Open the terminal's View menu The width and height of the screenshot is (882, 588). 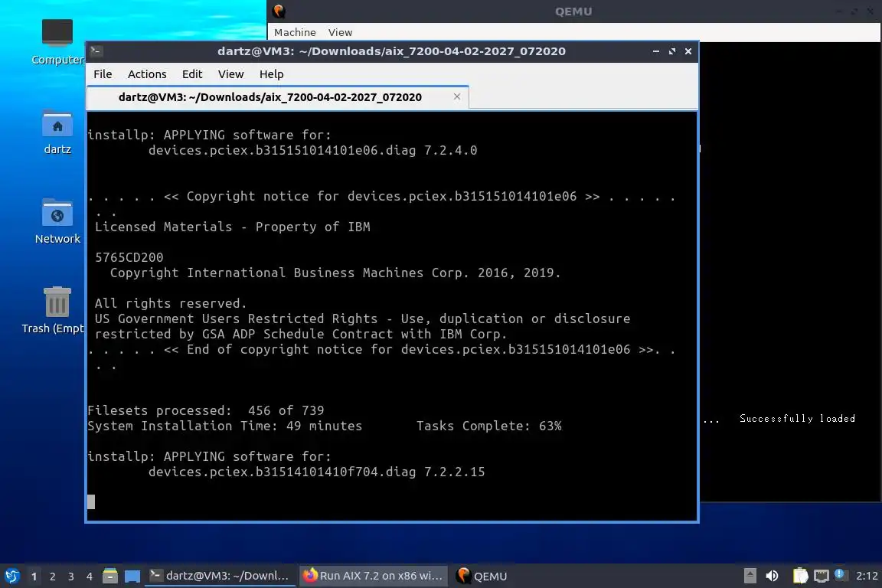pyautogui.click(x=230, y=74)
